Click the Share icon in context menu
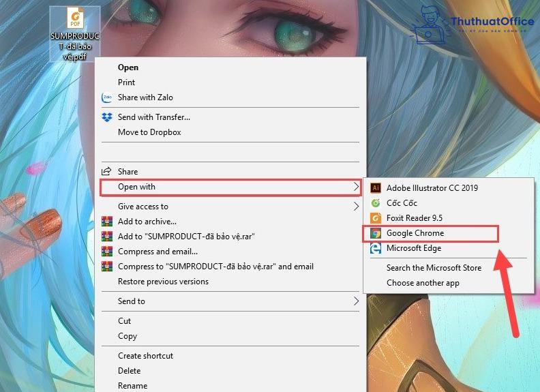Screen dimensions: 540x392 (106, 172)
